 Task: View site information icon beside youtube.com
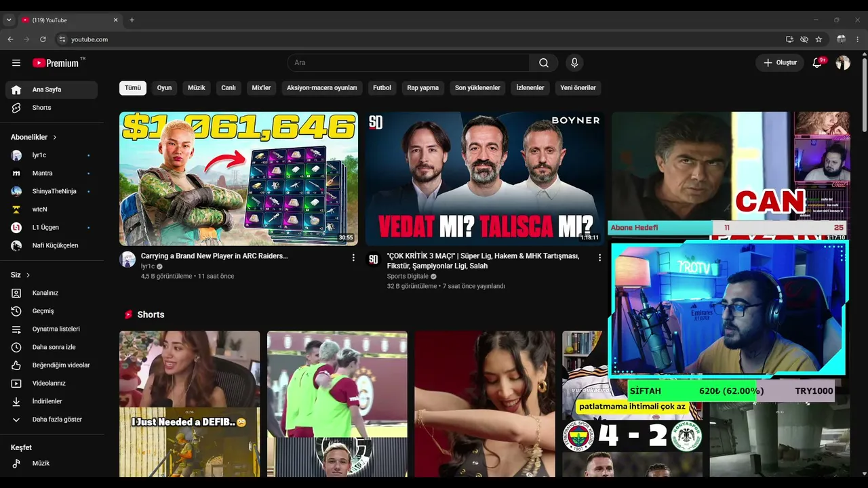62,39
